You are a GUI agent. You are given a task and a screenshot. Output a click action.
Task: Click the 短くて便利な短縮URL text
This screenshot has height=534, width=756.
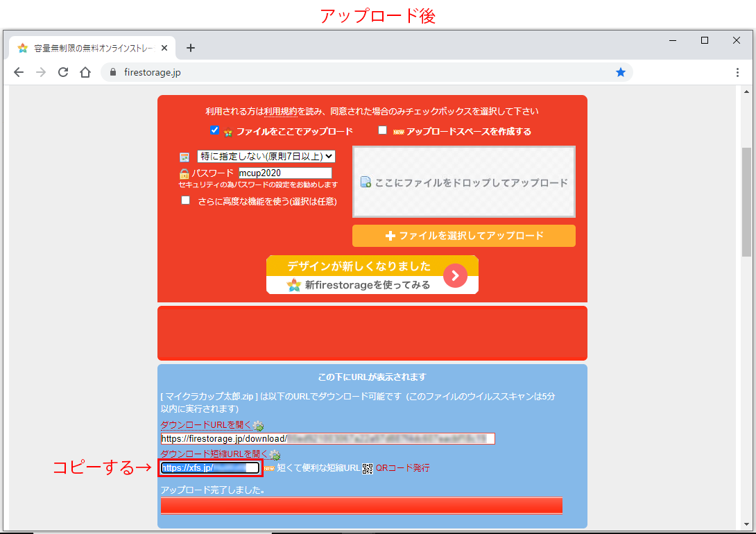tap(318, 468)
